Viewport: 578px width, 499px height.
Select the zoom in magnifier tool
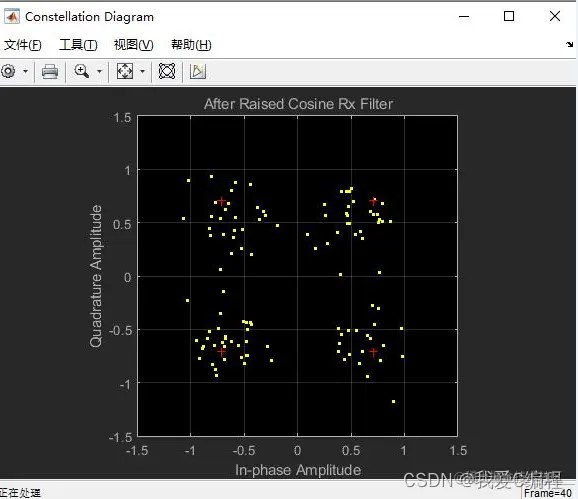[x=81, y=71]
